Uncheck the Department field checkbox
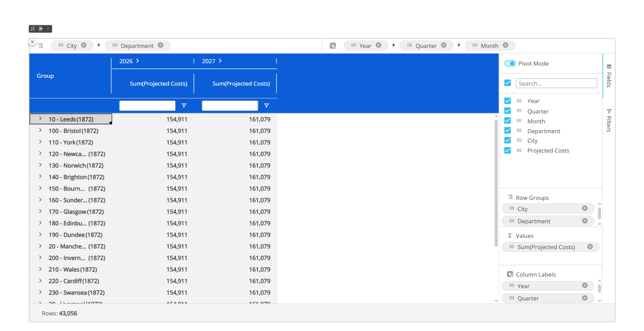 click(508, 130)
